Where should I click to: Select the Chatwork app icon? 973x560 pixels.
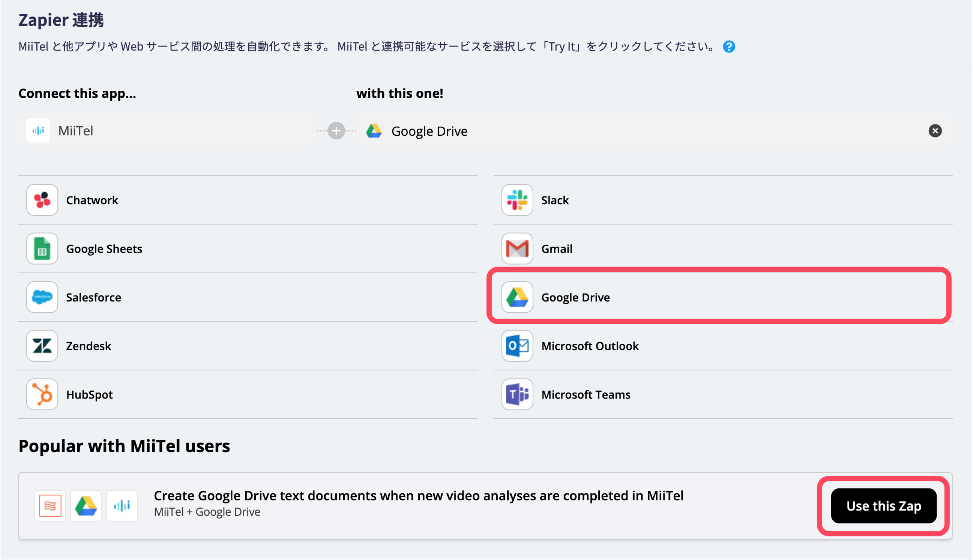(x=42, y=200)
